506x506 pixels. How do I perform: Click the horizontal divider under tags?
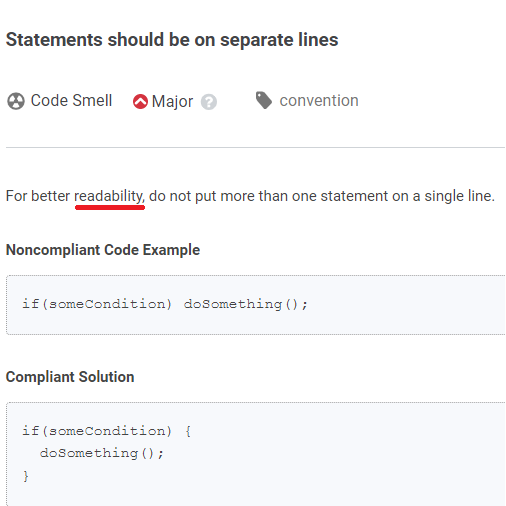pyautogui.click(x=255, y=147)
